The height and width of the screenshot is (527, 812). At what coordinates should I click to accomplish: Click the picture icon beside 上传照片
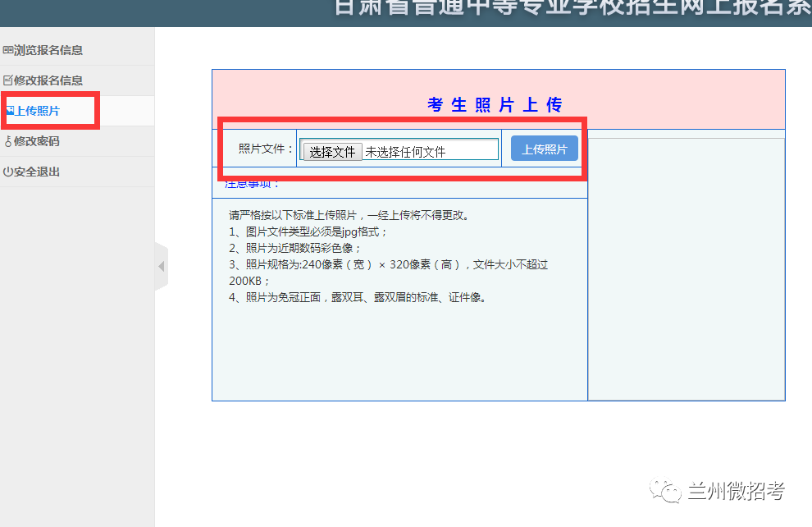(9, 110)
